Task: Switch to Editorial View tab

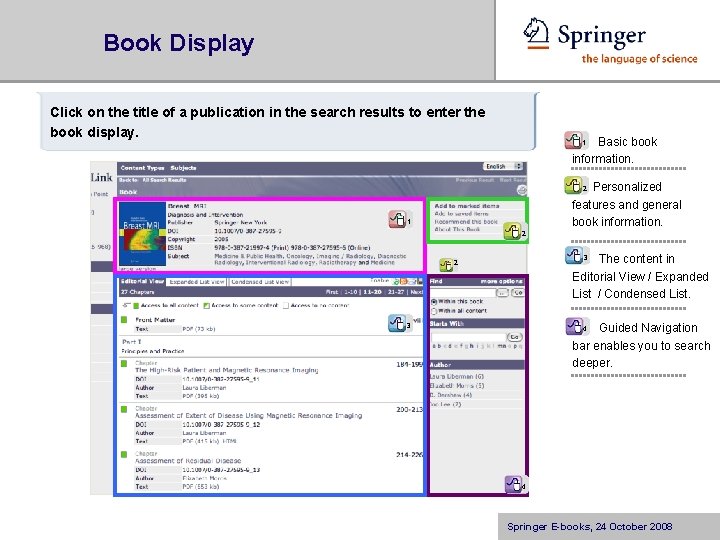Action: 142,281
